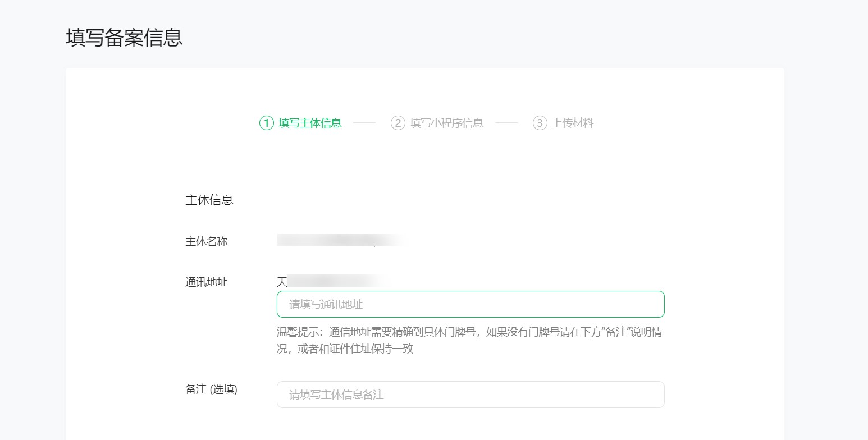Click the 通讯地址 field label

(206, 282)
